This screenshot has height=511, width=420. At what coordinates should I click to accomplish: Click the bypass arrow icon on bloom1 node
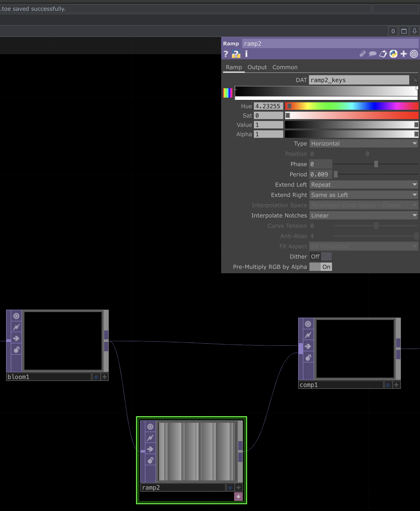(16, 338)
